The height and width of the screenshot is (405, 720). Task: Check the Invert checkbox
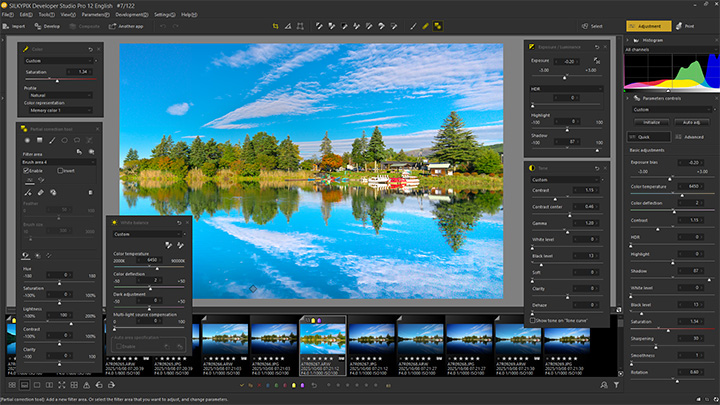pyautogui.click(x=61, y=171)
